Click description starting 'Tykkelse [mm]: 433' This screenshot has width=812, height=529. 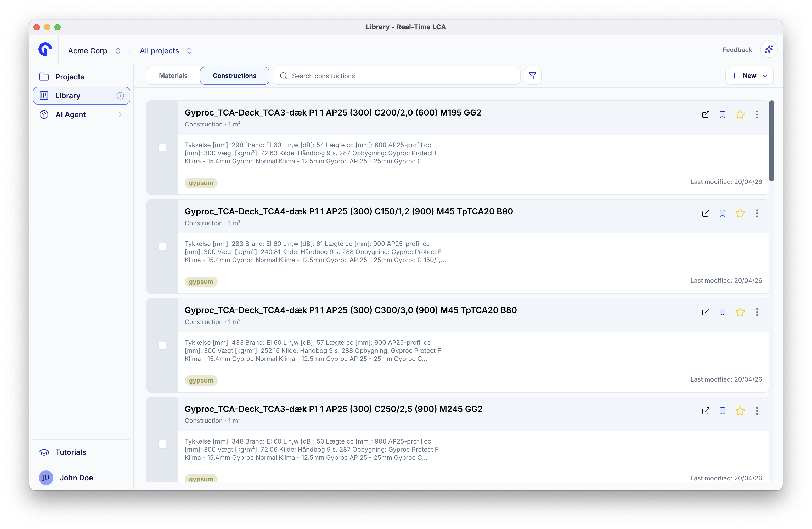pyautogui.click(x=313, y=351)
